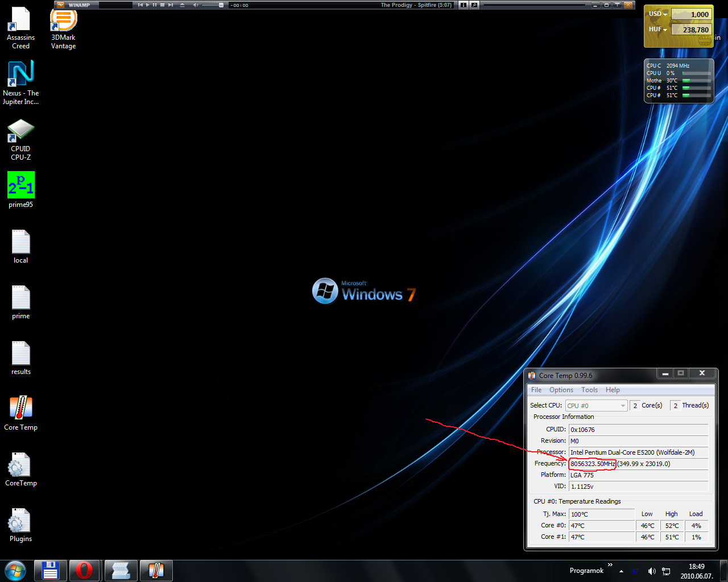The height and width of the screenshot is (582, 728).
Task: Pause playback in Winamp
Action: (155, 5)
